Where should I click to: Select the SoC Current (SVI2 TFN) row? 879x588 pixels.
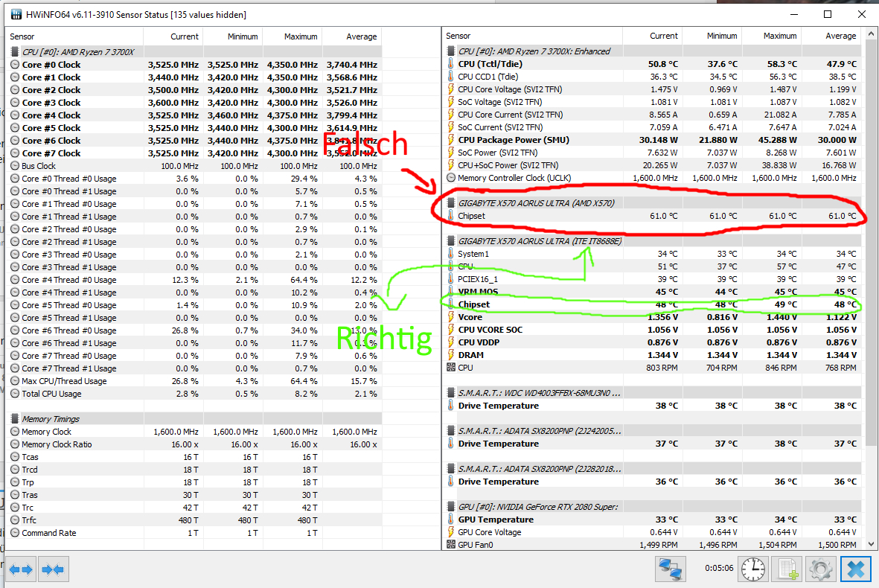pyautogui.click(x=652, y=127)
